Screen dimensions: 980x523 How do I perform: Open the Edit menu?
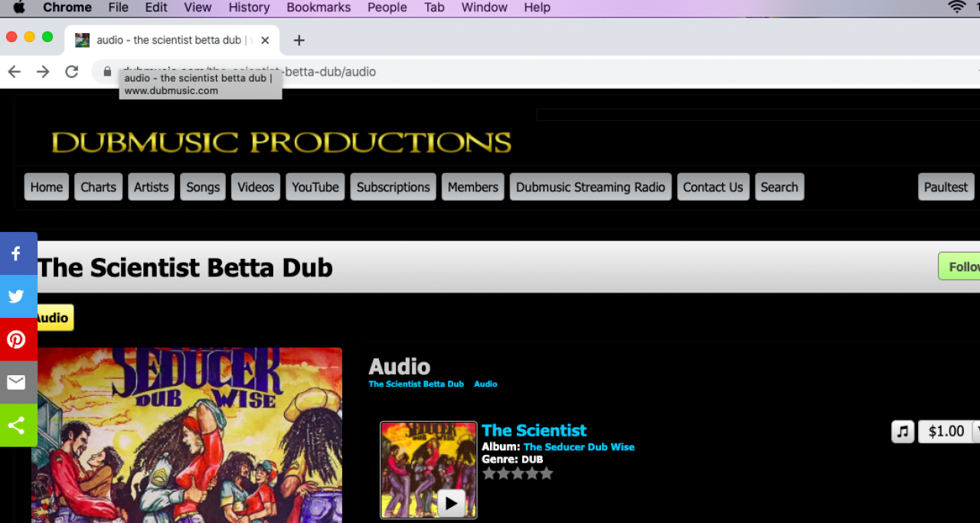(x=156, y=8)
